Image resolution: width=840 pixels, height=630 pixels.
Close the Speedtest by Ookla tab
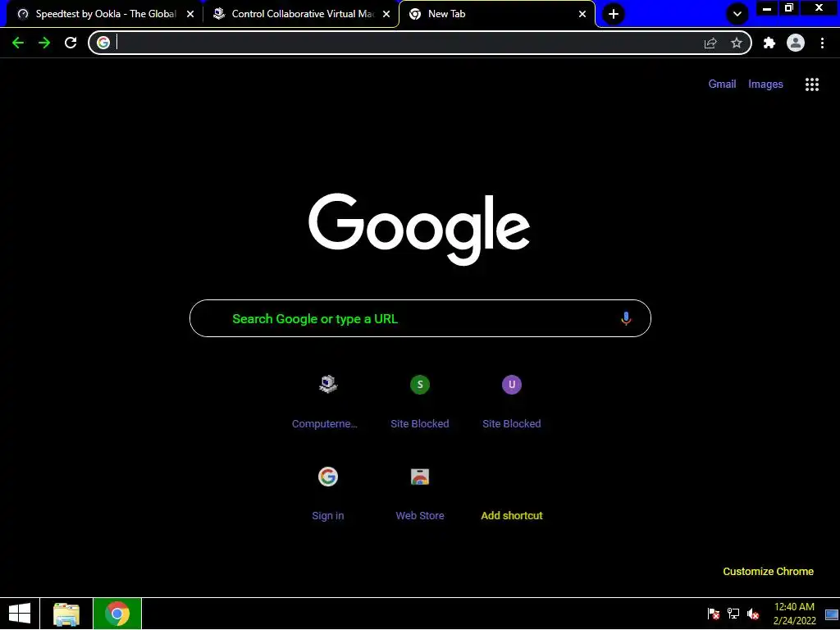pos(190,15)
